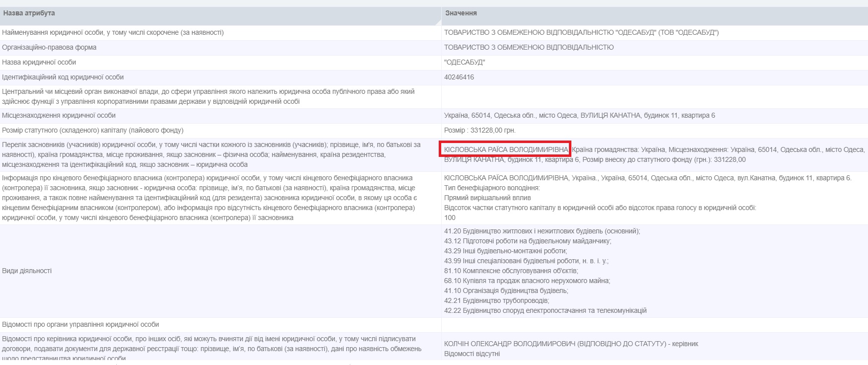The width and height of the screenshot is (868, 365).
Task: Select activity '42.21 Будівництво трубопроводів'
Action: [x=497, y=301]
